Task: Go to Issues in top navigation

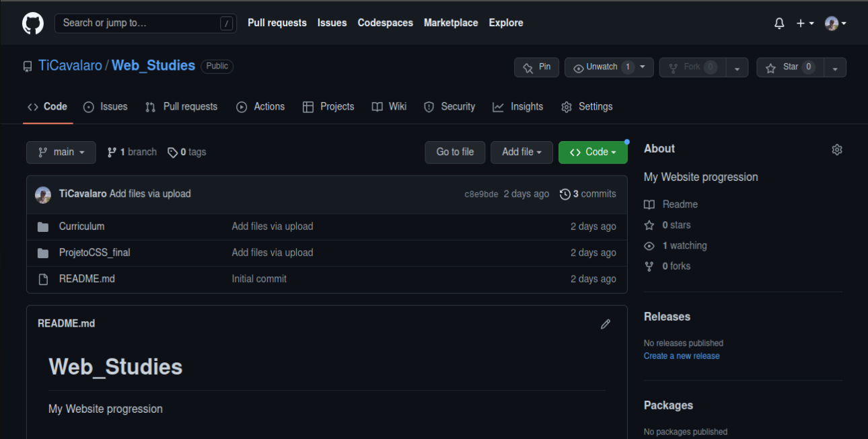Action: tap(332, 23)
